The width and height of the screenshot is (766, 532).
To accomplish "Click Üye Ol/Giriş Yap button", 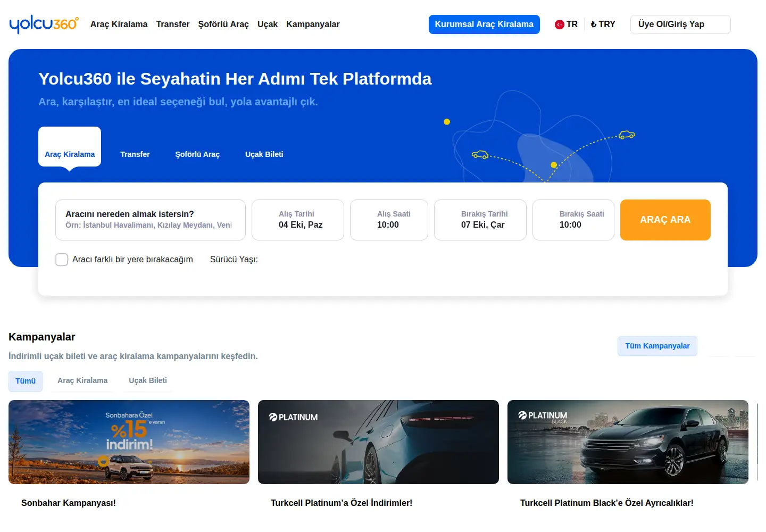I will [680, 24].
